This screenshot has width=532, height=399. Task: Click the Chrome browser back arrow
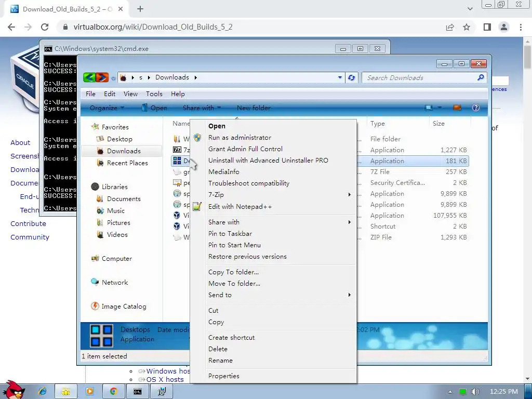click(x=11, y=27)
